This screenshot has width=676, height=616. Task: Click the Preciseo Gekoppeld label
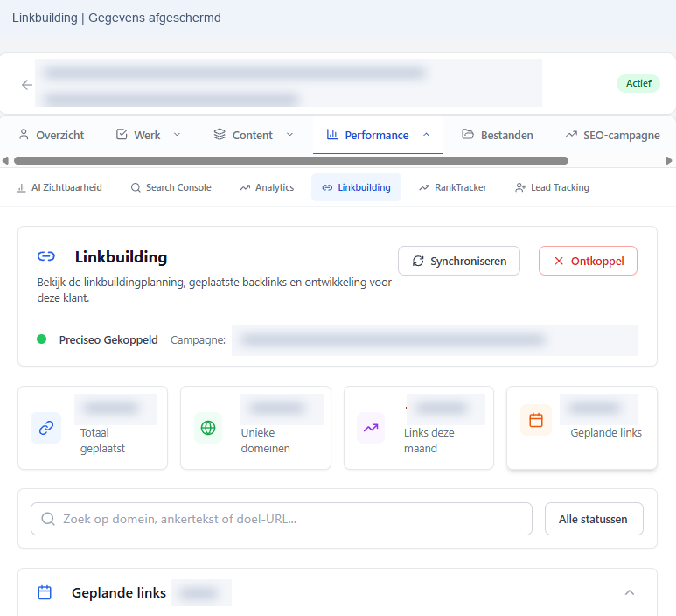coord(108,339)
